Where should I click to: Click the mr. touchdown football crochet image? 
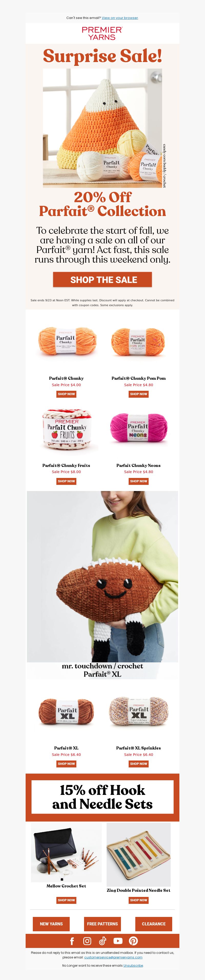click(x=102, y=576)
